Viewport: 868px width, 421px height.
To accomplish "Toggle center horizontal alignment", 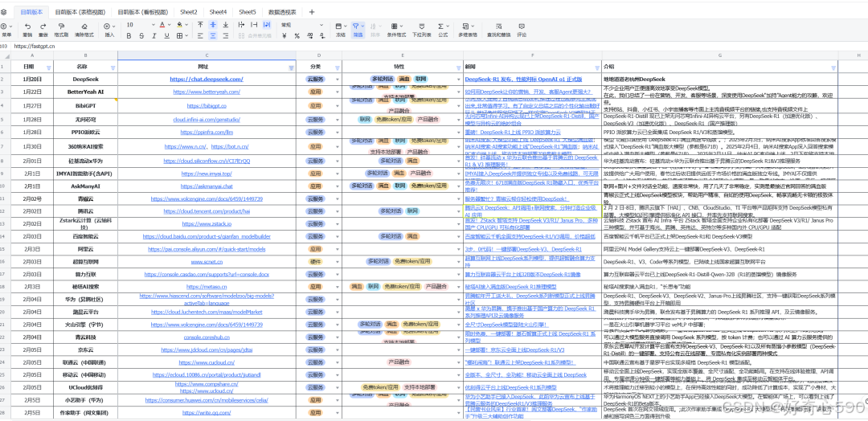I will tap(212, 36).
